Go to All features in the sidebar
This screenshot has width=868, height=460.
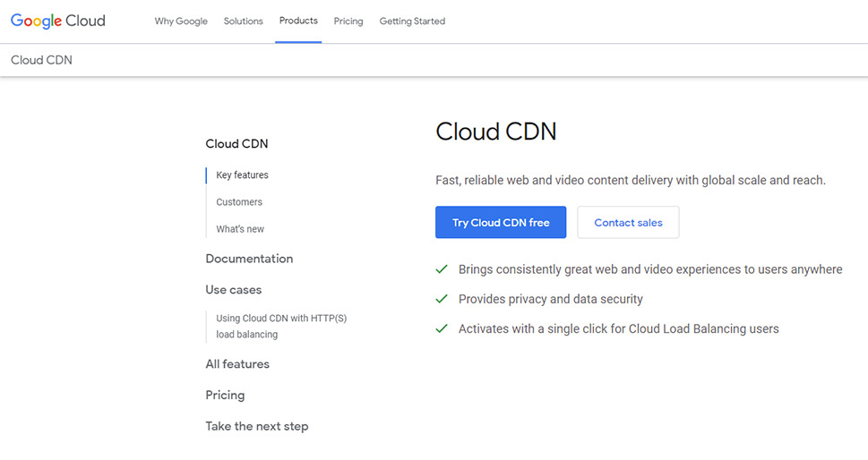pyautogui.click(x=237, y=364)
